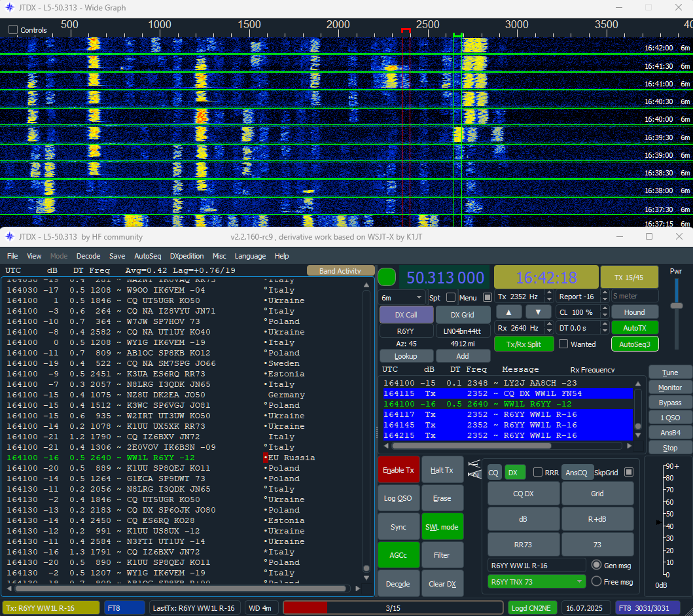This screenshot has width=693, height=616.
Task: Switch to message tab 2
Action: coord(474,474)
